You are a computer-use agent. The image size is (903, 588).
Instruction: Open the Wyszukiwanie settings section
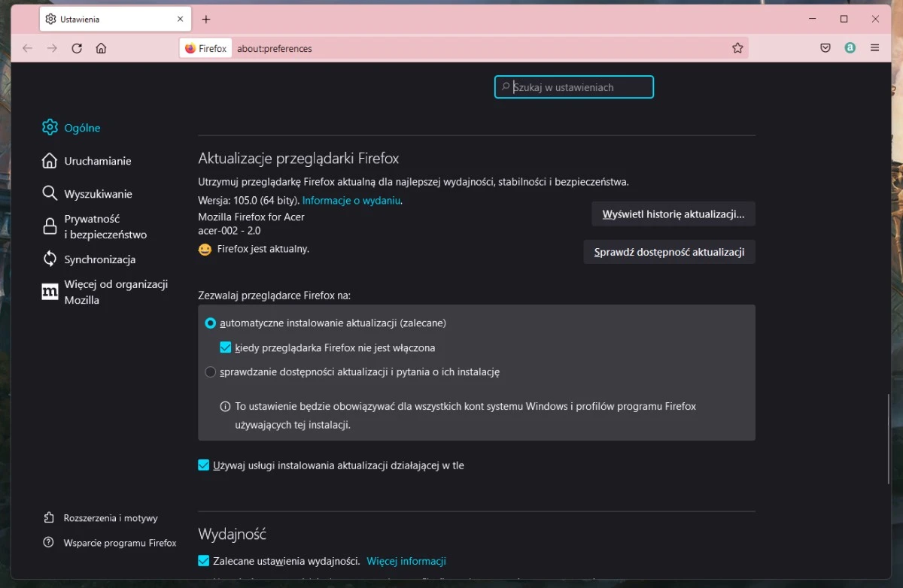tap(99, 193)
